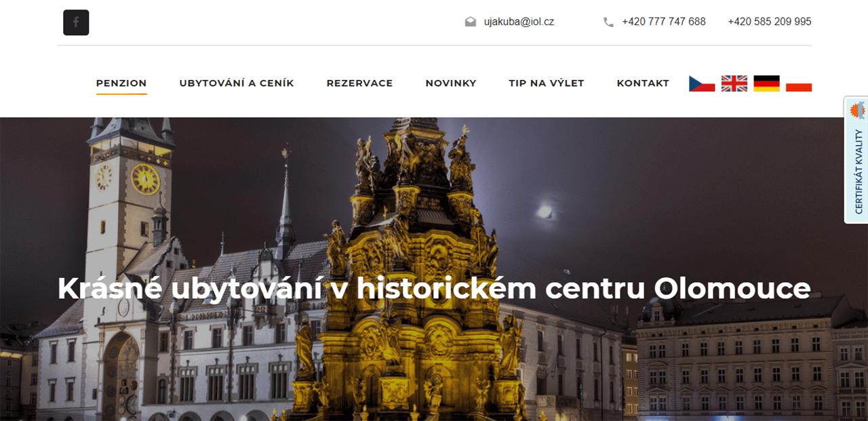Open the Facebook page icon
Viewport: 868px width, 421px height.
tap(76, 22)
